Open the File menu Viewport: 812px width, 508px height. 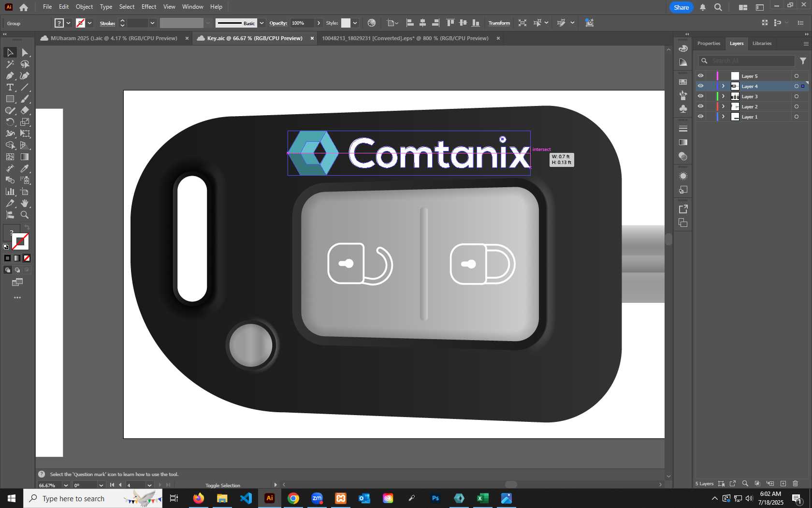(x=47, y=7)
